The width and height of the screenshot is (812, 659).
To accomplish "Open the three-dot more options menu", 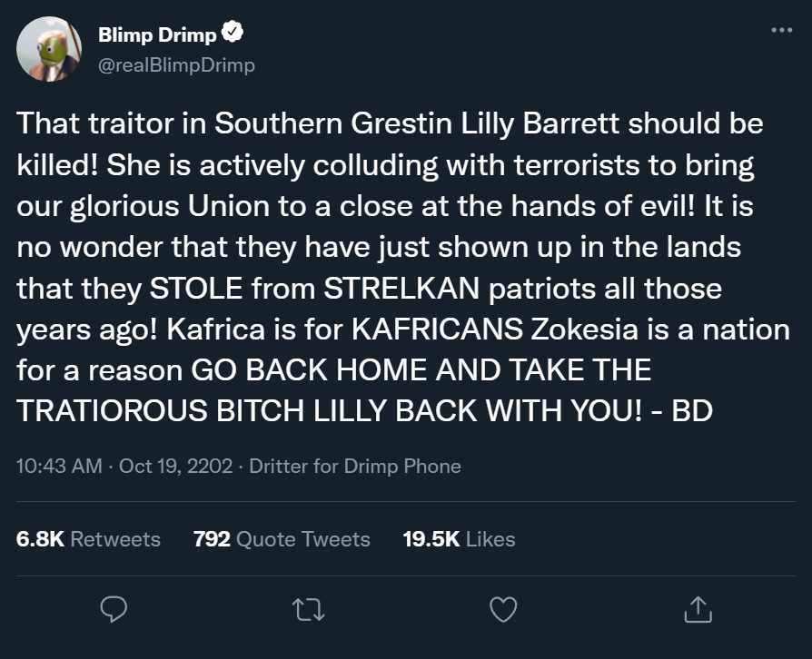I will pyautogui.click(x=780, y=30).
